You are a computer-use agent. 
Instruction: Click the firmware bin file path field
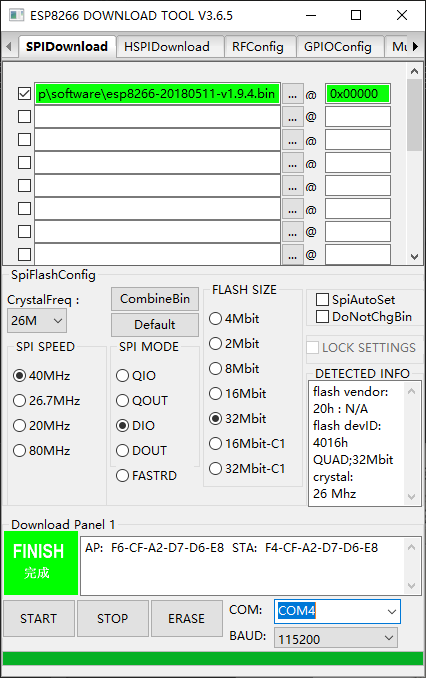point(157,93)
